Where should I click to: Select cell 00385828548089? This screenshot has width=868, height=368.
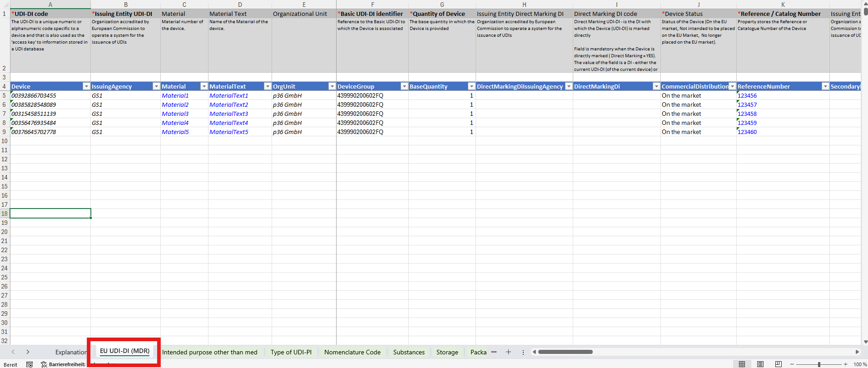coord(50,104)
